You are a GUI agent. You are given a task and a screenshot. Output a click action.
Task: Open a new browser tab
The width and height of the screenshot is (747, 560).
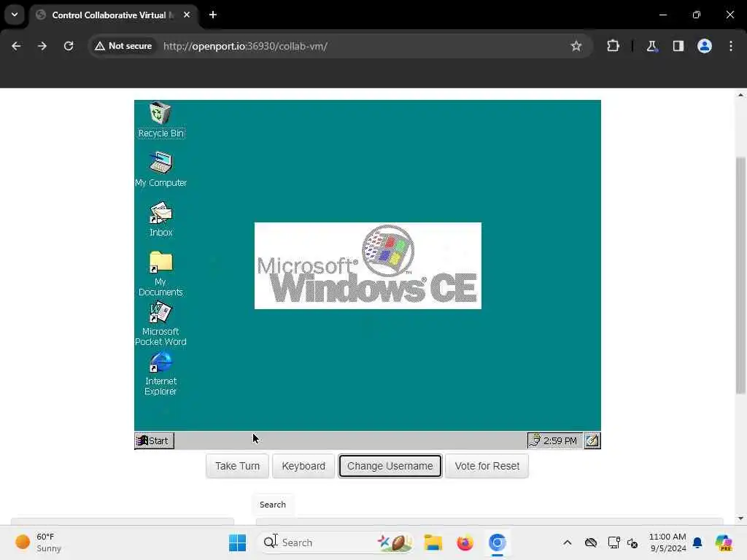pyautogui.click(x=213, y=15)
